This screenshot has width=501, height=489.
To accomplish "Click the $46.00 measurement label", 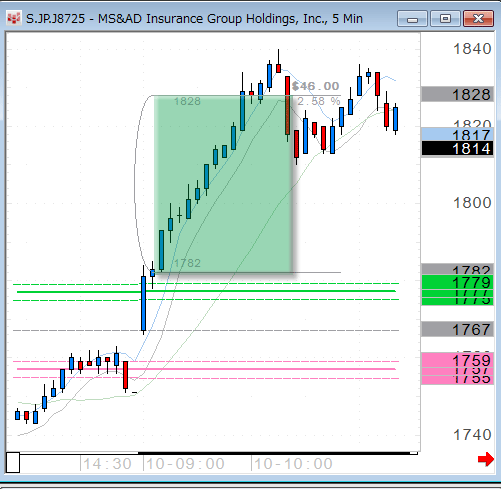I will pos(315,86).
